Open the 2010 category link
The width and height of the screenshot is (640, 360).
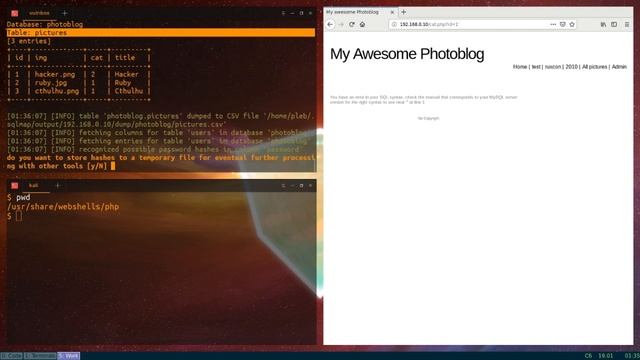[x=571, y=67]
